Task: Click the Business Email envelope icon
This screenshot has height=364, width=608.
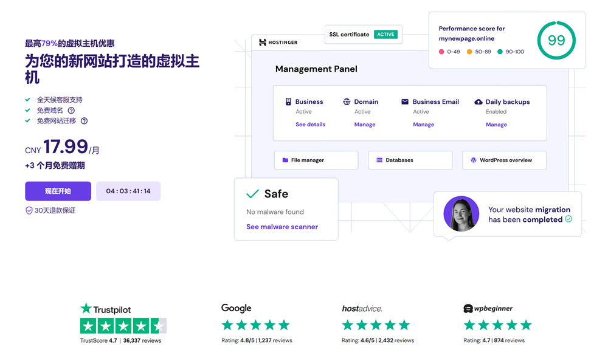Action: coord(405,101)
